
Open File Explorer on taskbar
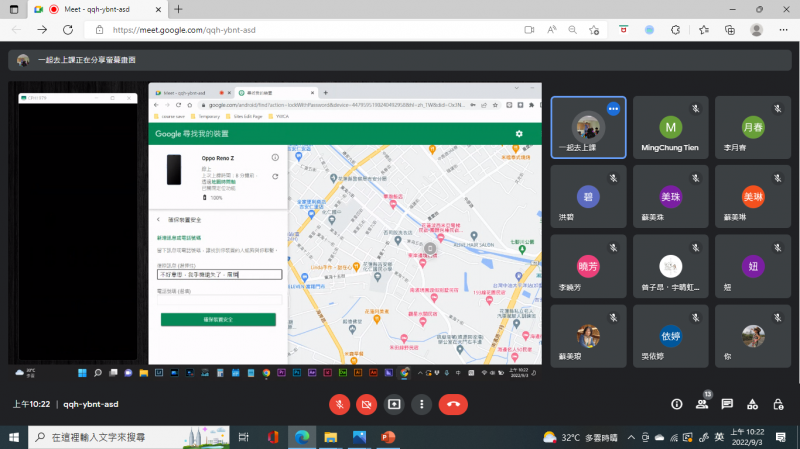coord(331,437)
